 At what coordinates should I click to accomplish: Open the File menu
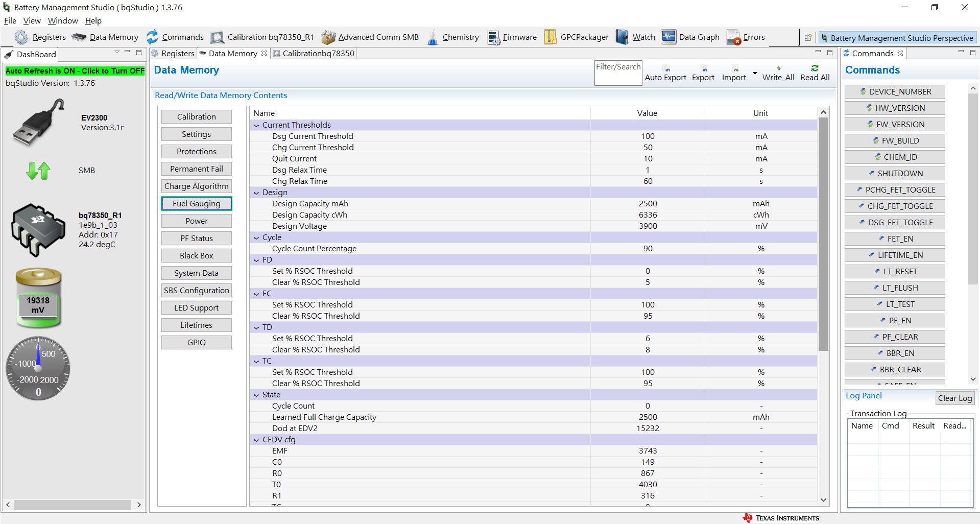tap(10, 21)
